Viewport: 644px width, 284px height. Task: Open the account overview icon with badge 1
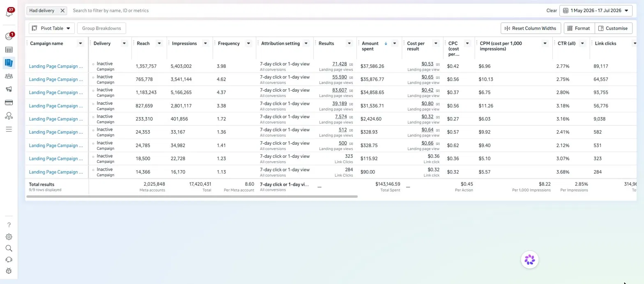pos(9,36)
